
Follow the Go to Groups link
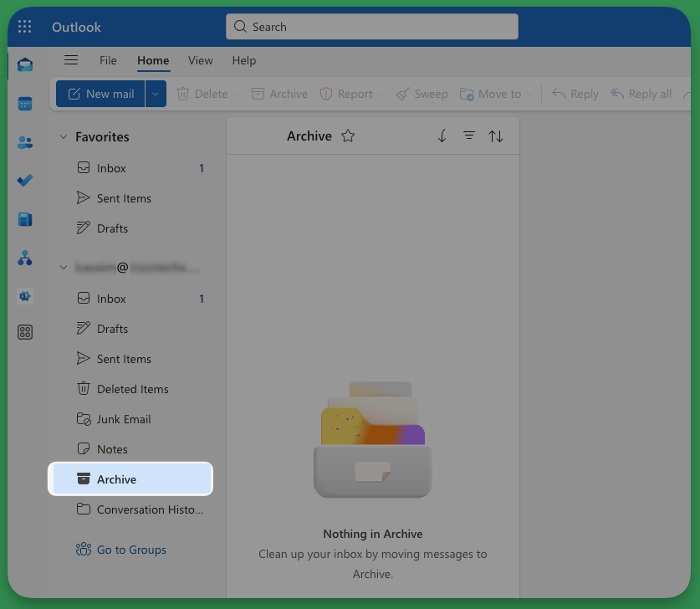[x=131, y=550]
